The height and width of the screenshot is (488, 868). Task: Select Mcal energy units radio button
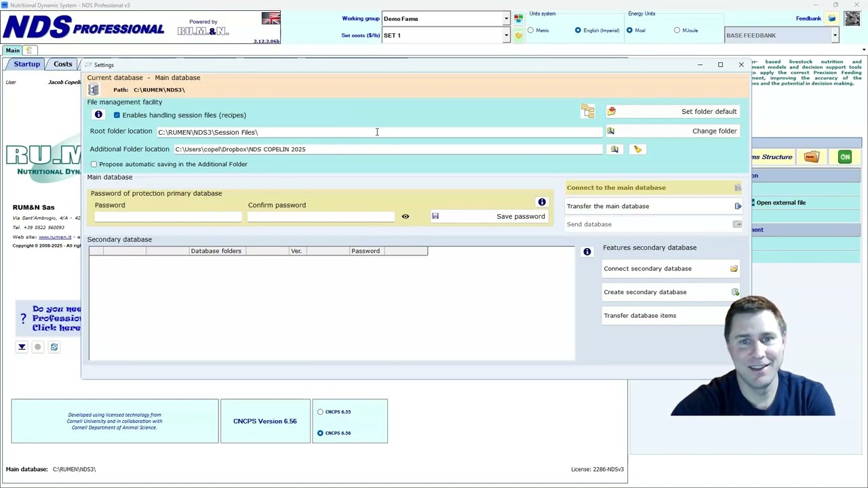tap(629, 30)
